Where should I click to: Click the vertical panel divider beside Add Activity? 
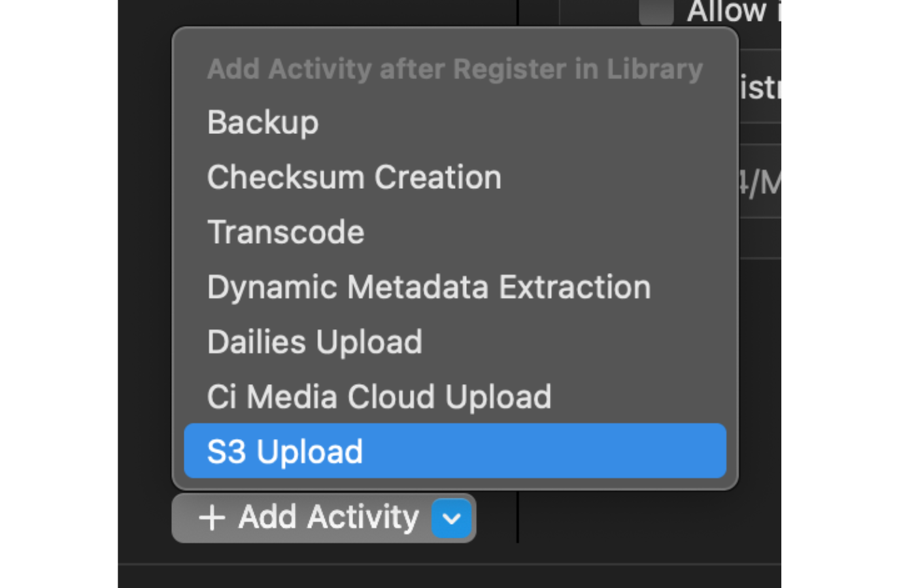coord(518,517)
